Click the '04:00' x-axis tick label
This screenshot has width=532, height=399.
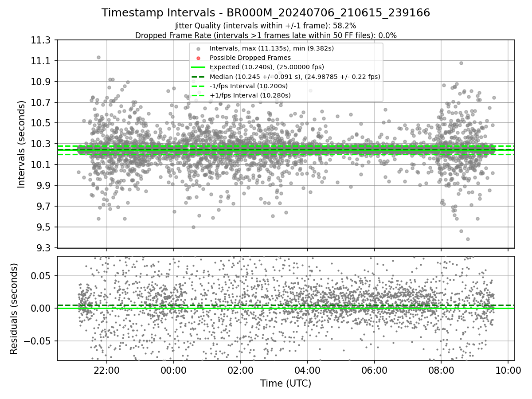click(x=307, y=370)
